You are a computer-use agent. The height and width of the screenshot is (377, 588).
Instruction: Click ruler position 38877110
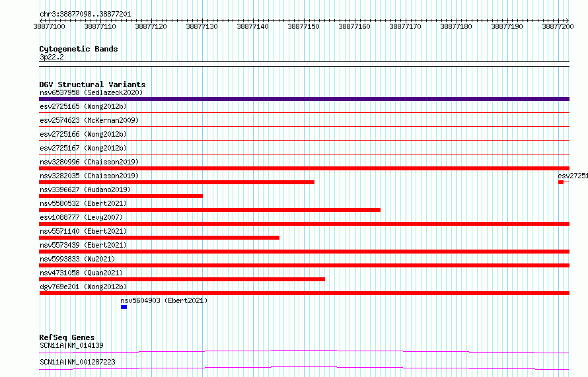tap(100, 26)
